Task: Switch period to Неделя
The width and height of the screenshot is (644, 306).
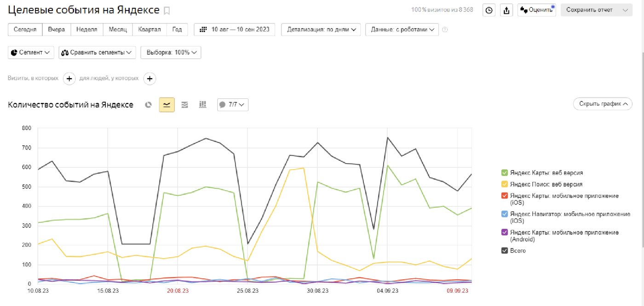Action: [x=87, y=29]
